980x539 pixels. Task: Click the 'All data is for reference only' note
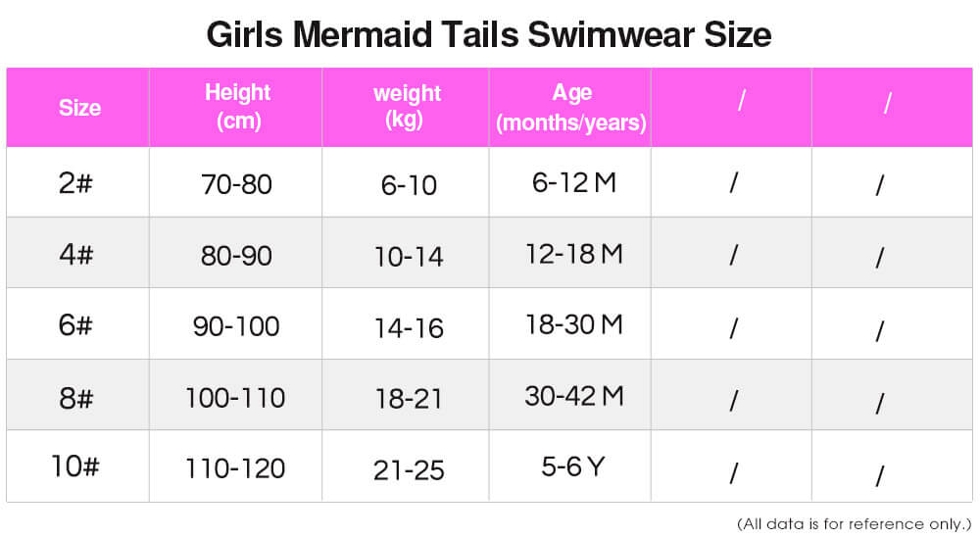pyautogui.click(x=853, y=522)
